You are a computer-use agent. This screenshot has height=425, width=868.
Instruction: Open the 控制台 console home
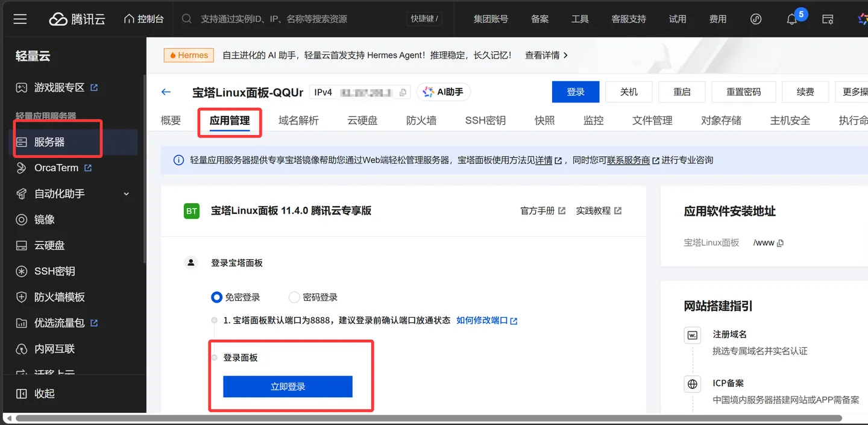click(x=143, y=19)
